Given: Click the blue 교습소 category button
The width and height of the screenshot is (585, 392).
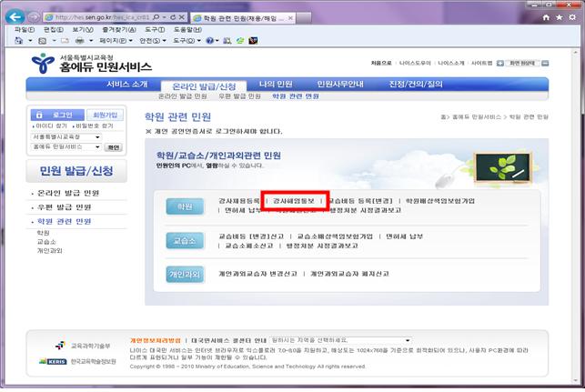Looking at the screenshot, I should pyautogui.click(x=185, y=241).
